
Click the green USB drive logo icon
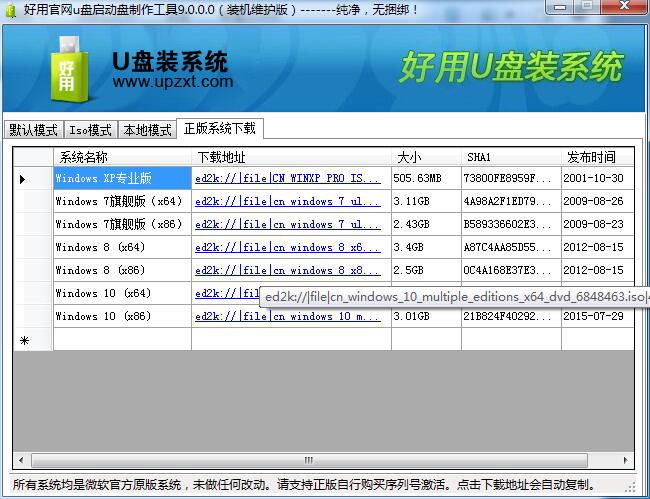(69, 69)
